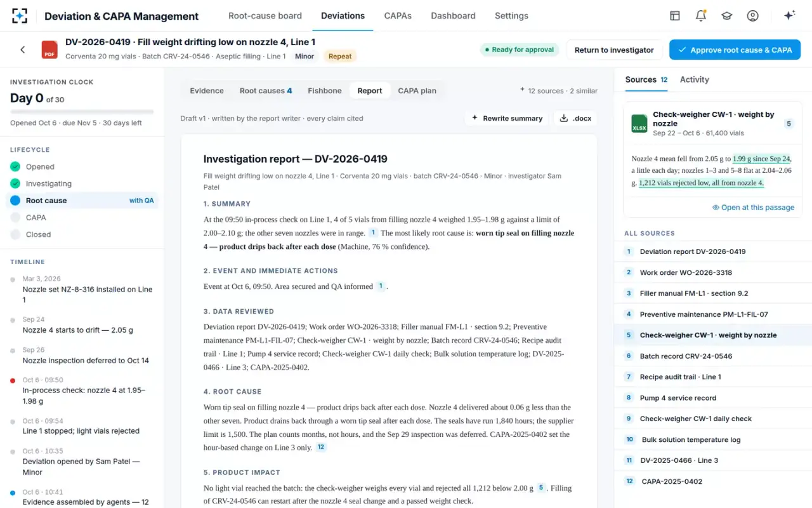Click citation chip 12 in the Root Cause section
The height and width of the screenshot is (508, 812).
click(x=321, y=448)
